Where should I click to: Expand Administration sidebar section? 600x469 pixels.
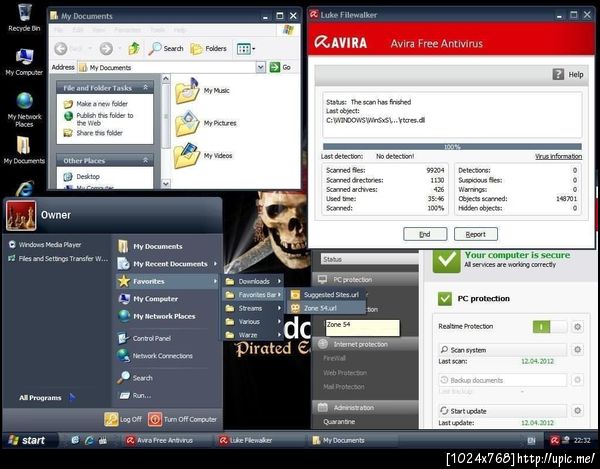(x=365, y=407)
